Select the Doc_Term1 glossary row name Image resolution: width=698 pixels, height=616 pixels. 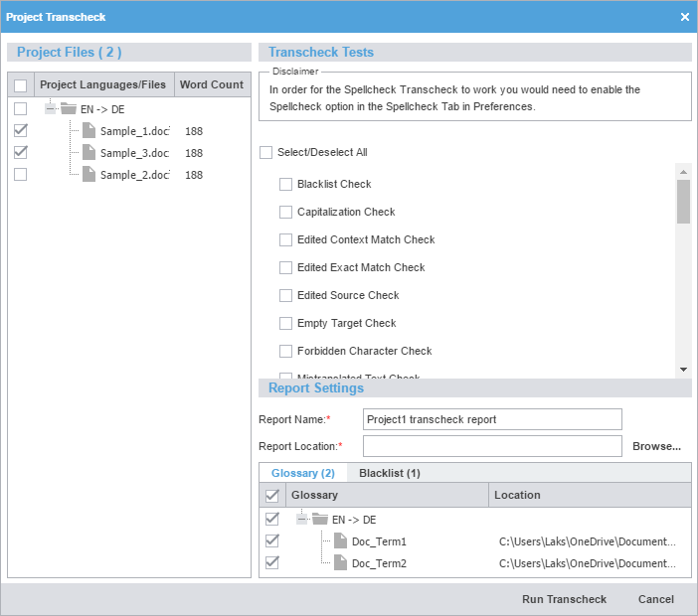tap(379, 541)
